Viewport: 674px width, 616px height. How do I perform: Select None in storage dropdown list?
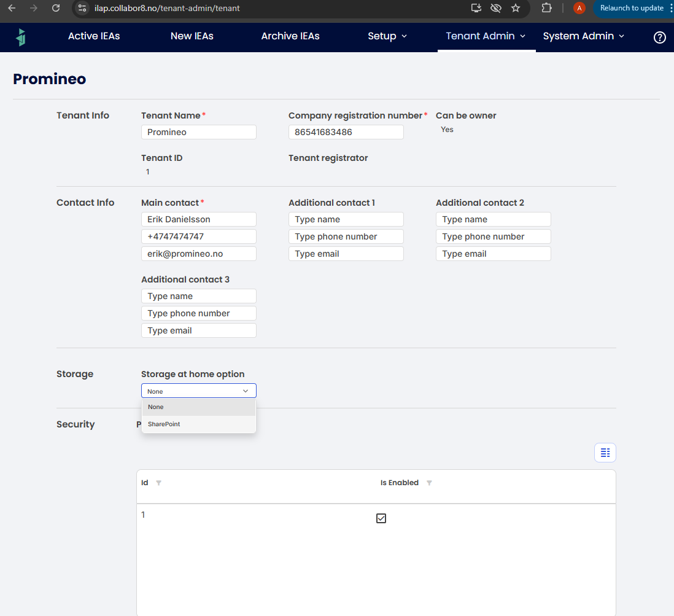tap(199, 407)
